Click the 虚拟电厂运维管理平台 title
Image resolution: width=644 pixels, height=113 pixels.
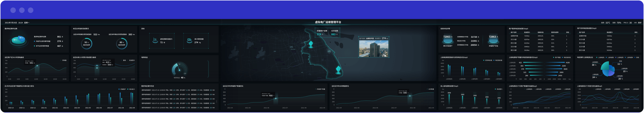[x=328, y=22]
